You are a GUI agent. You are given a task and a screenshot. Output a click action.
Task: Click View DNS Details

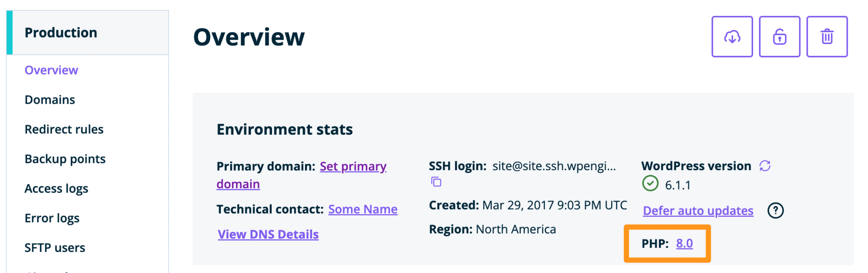[267, 234]
